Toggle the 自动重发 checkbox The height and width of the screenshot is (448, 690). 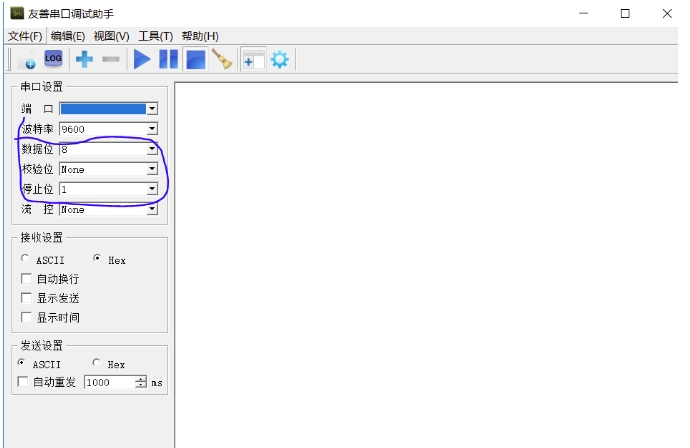[x=22, y=382]
